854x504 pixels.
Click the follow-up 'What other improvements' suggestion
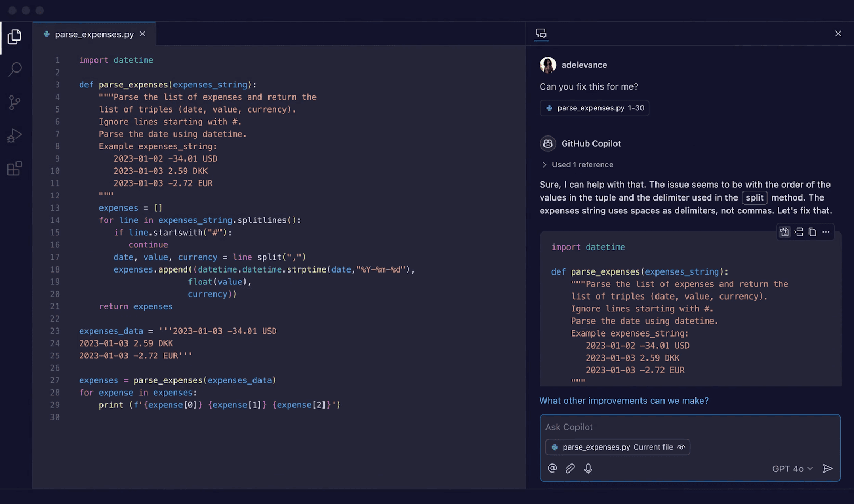pos(624,401)
